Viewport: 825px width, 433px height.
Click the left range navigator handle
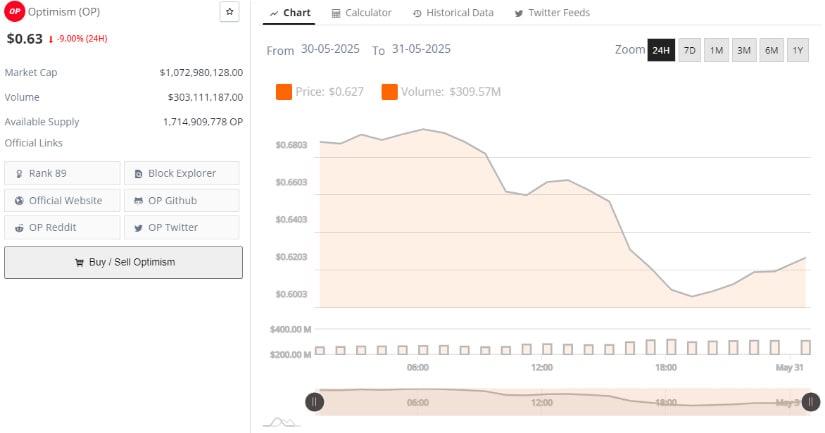click(x=315, y=402)
